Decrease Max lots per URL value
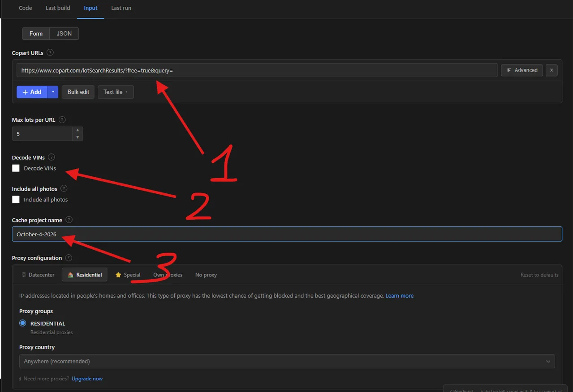The image size is (573, 392). click(78, 137)
